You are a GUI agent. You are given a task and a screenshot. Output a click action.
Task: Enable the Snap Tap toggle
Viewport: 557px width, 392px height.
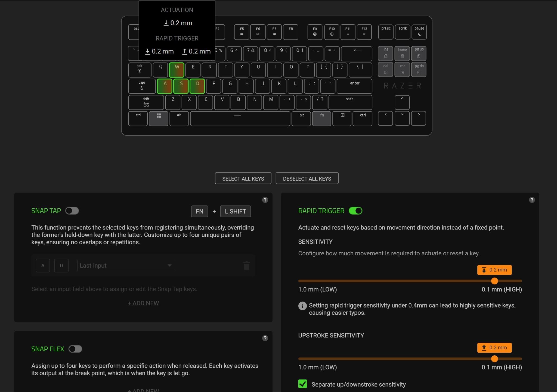pos(72,211)
